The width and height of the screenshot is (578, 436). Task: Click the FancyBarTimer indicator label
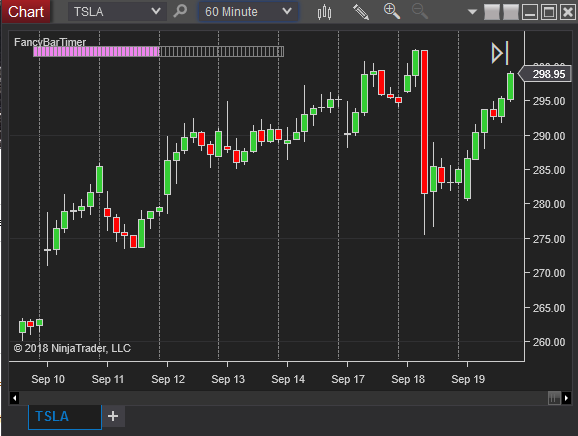pyautogui.click(x=50, y=42)
